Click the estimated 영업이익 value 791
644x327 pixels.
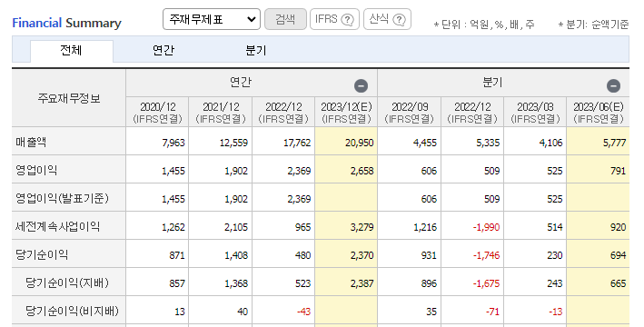click(x=619, y=171)
